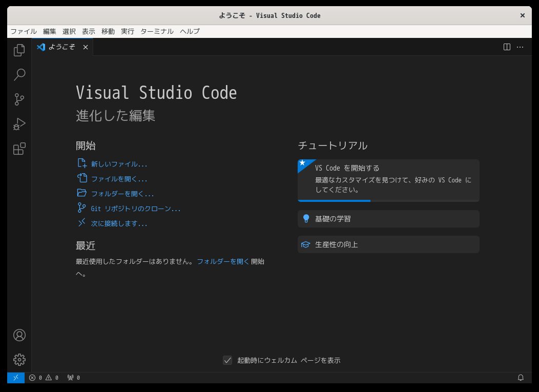This screenshot has height=392, width=539.
Task: Open the Manage gear icon
Action: point(19,360)
